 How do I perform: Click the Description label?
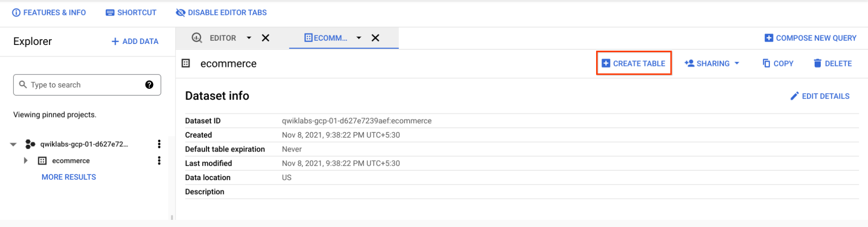[205, 192]
